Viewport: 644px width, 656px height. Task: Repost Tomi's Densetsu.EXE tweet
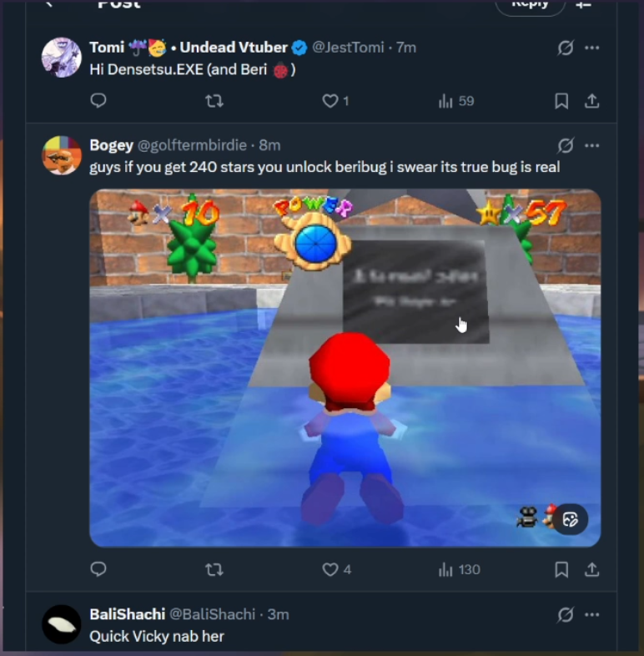214,101
